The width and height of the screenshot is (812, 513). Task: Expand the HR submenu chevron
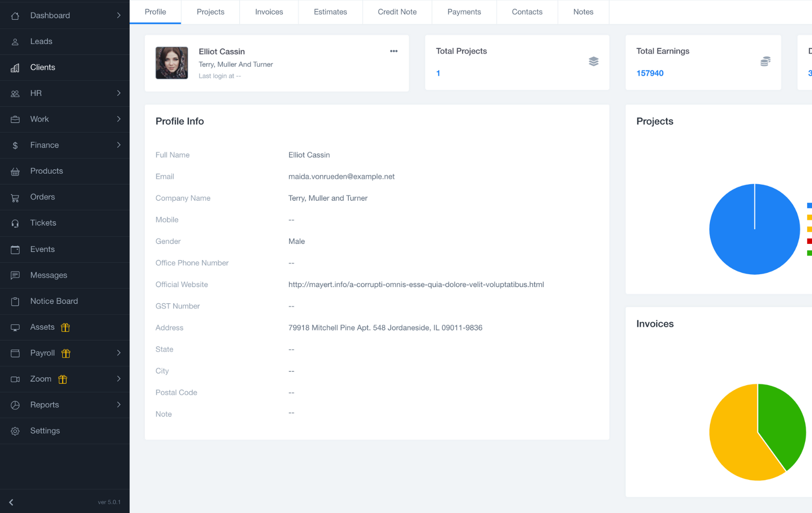coord(119,93)
